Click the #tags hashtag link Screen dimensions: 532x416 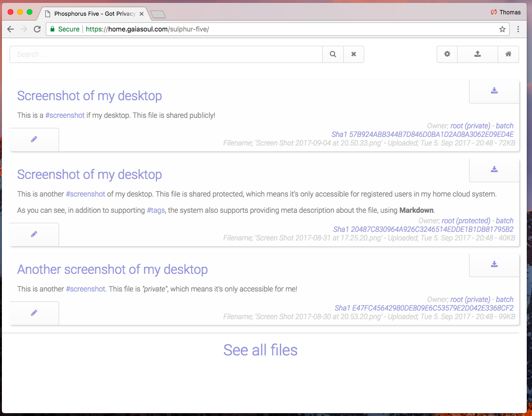[155, 210]
